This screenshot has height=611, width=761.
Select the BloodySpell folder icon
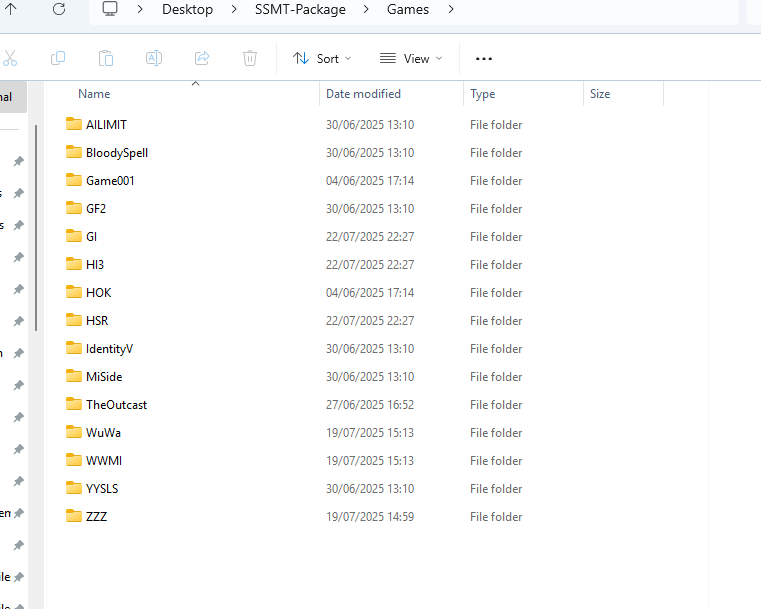(74, 152)
